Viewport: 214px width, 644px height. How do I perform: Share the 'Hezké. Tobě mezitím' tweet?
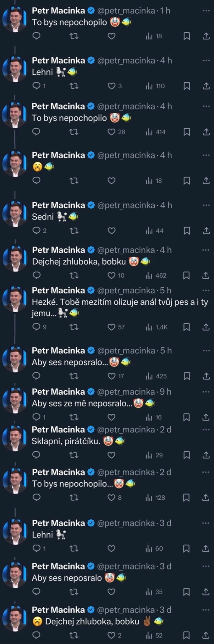206,327
